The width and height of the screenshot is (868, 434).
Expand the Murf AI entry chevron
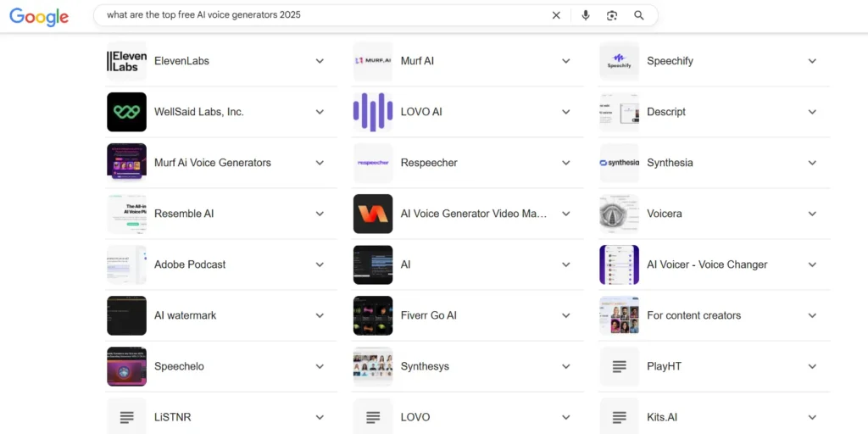click(566, 61)
